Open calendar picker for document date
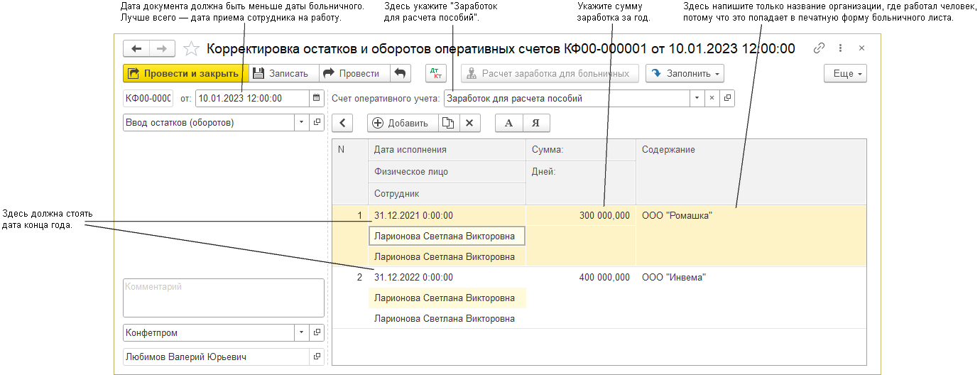 [316, 99]
